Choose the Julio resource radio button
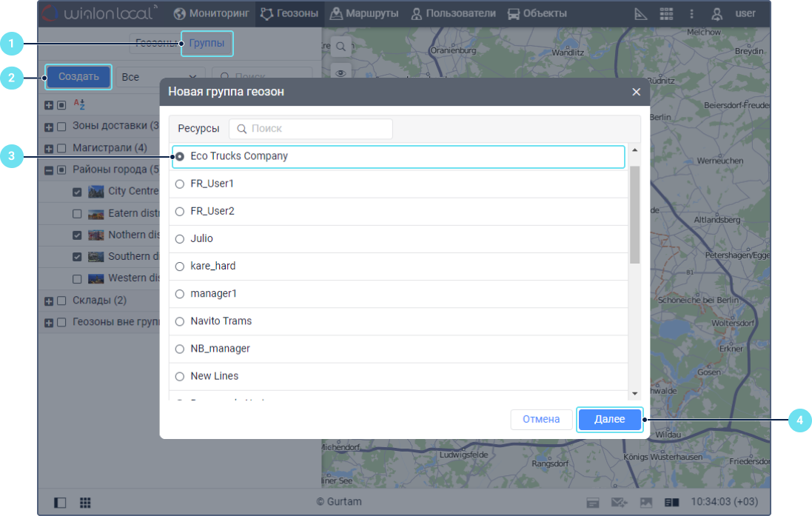Viewport: 812px width, 516px height. (x=180, y=238)
